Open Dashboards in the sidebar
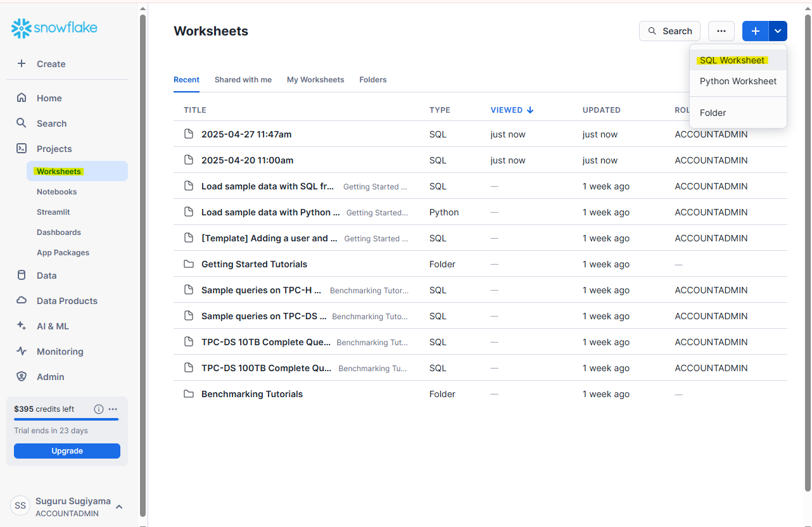Screen dimensions: 812x527 point(59,232)
